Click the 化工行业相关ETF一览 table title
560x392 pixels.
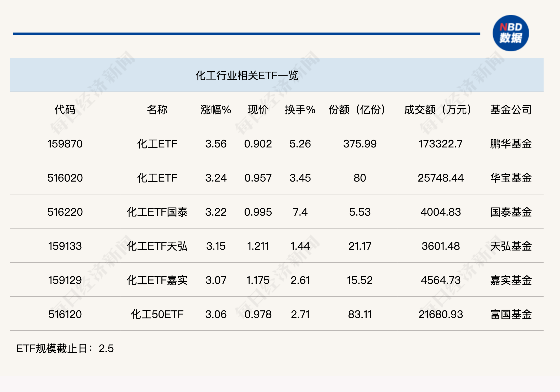[x=246, y=76]
